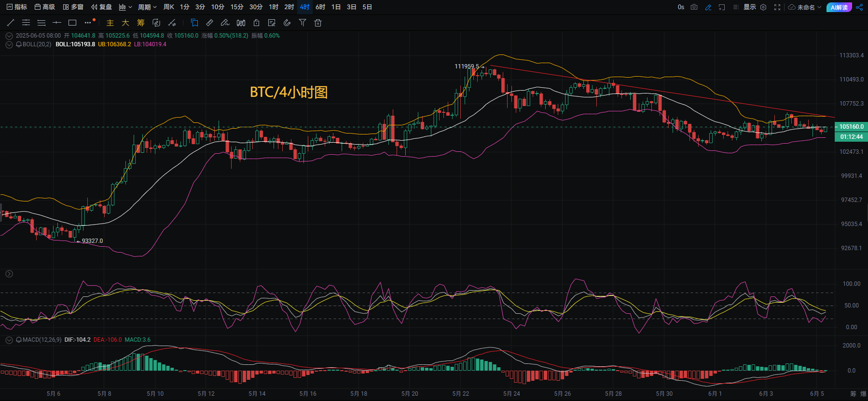Click the candlestick range tool icon

point(241,23)
